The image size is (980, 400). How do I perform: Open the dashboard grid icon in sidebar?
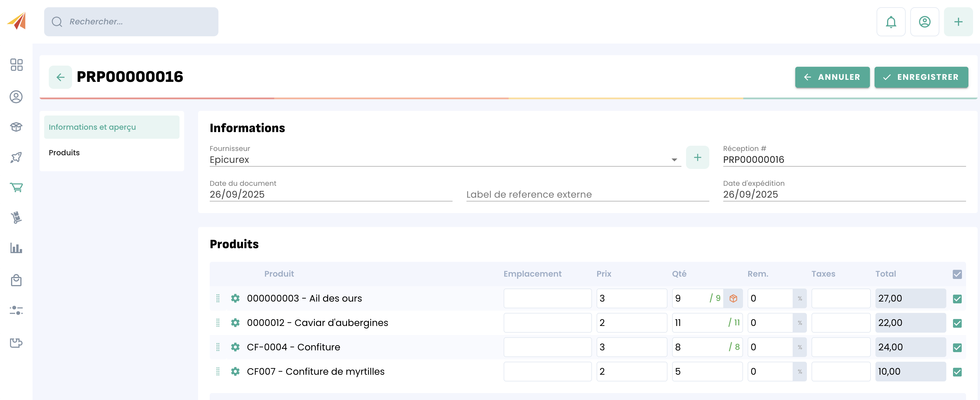(x=16, y=65)
